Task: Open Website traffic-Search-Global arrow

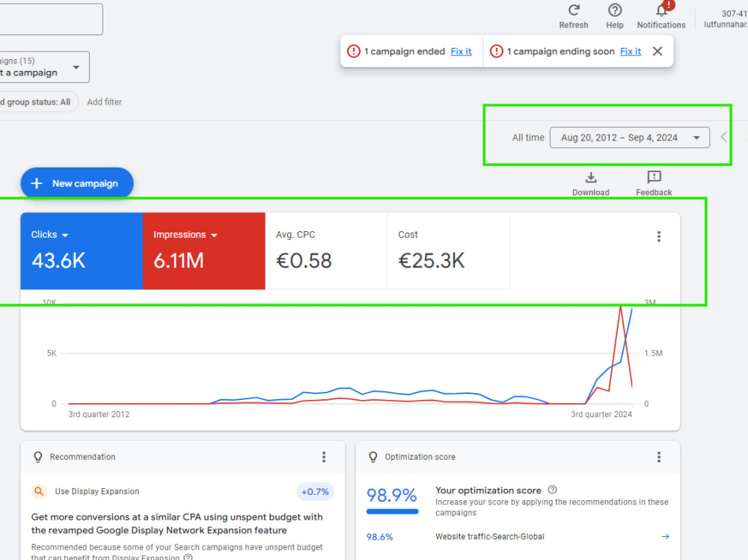Action: [x=666, y=537]
